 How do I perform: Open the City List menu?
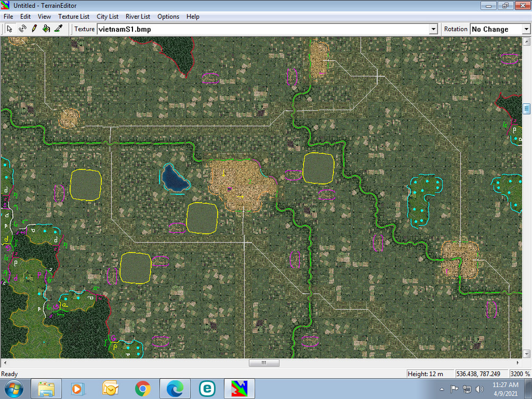(x=107, y=16)
